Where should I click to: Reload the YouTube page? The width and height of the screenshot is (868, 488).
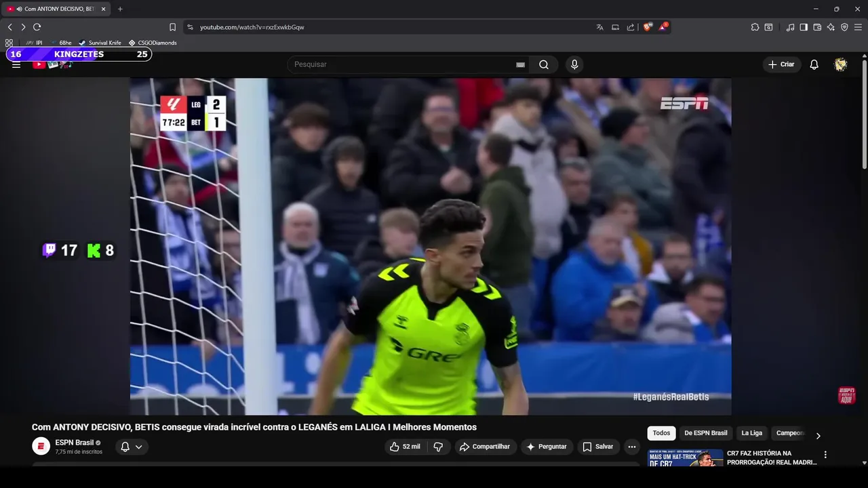37,27
